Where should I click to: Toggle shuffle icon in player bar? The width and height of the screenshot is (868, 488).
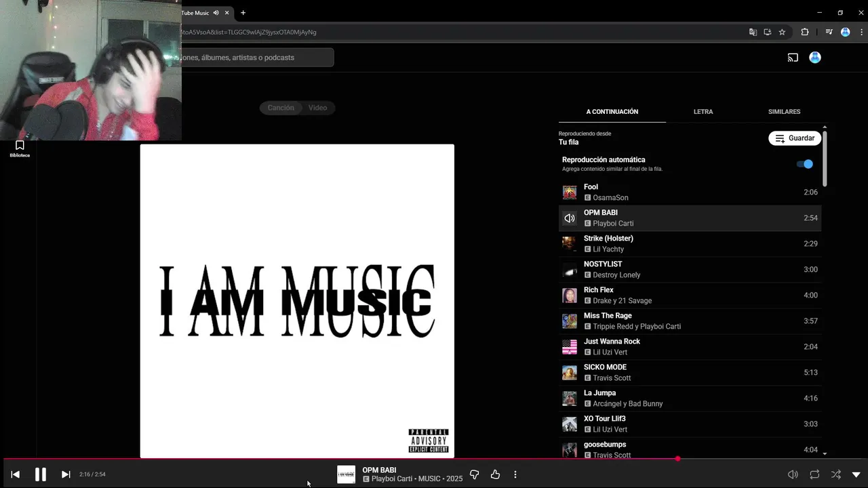pos(836,474)
